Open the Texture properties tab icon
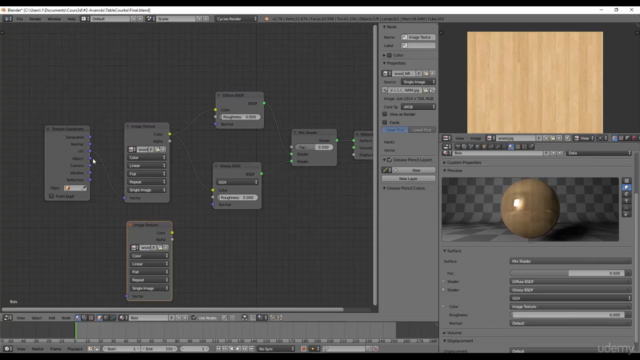640x360 pixels. point(518,147)
